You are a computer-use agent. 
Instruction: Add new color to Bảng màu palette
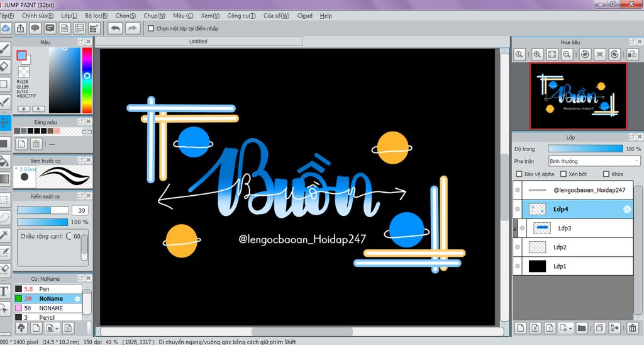(x=21, y=144)
